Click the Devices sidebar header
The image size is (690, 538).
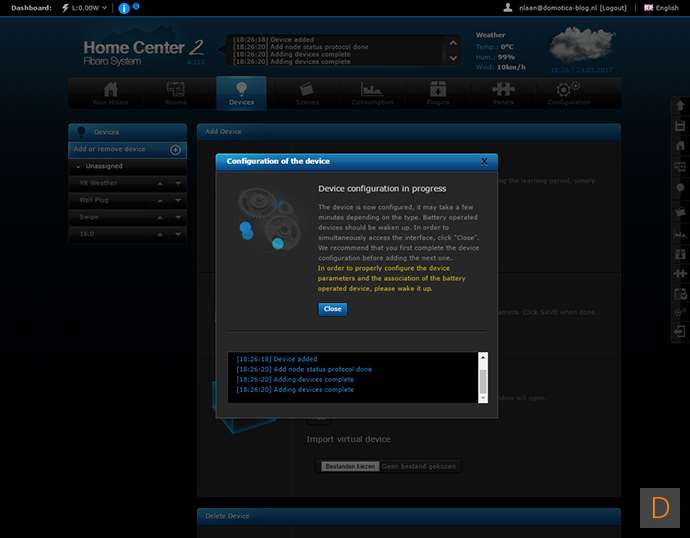pyautogui.click(x=128, y=132)
